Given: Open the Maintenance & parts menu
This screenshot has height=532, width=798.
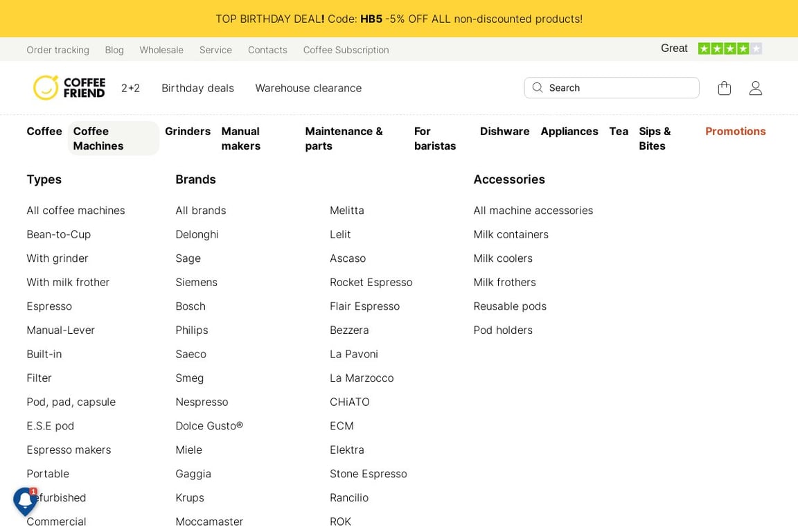Looking at the screenshot, I should coord(344,139).
